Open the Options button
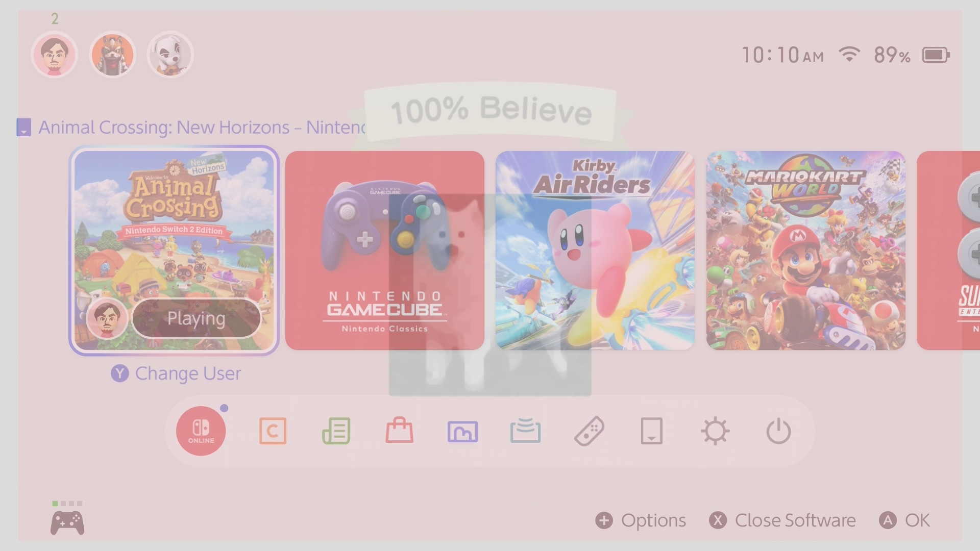The height and width of the screenshot is (551, 980). coord(641,520)
